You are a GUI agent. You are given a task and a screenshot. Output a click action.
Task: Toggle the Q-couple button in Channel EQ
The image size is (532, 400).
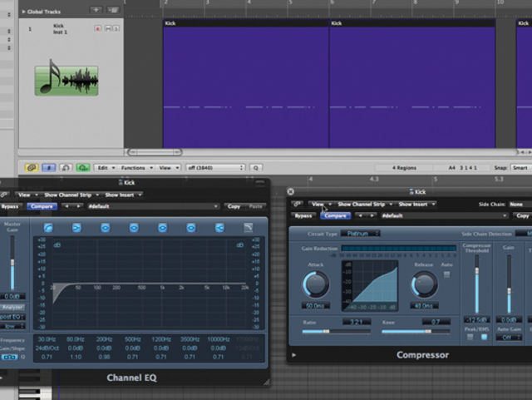pyautogui.click(x=9, y=357)
